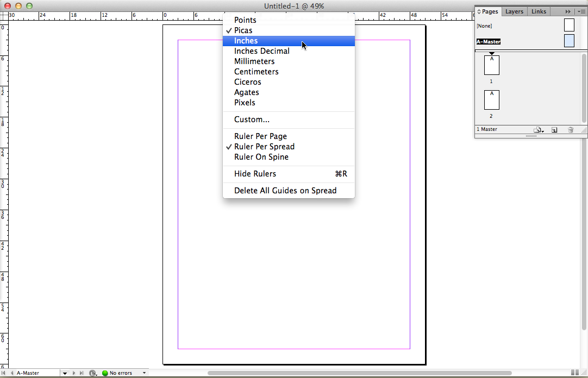Select page 2 thumbnail in Pages panel
588x378 pixels.
pos(491,100)
